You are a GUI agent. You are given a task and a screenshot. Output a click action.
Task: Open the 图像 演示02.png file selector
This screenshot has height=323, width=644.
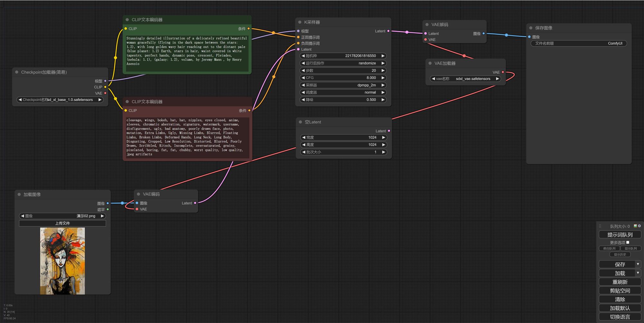point(62,216)
